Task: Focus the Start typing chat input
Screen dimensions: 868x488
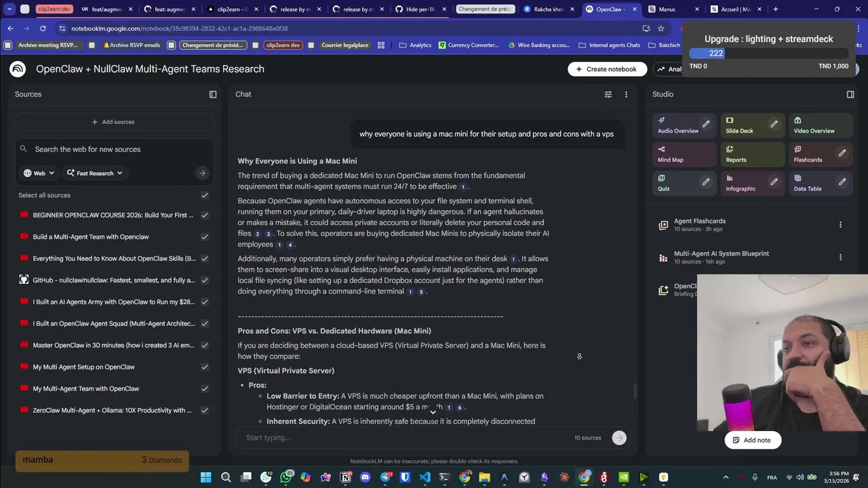Action: pyautogui.click(x=407, y=438)
